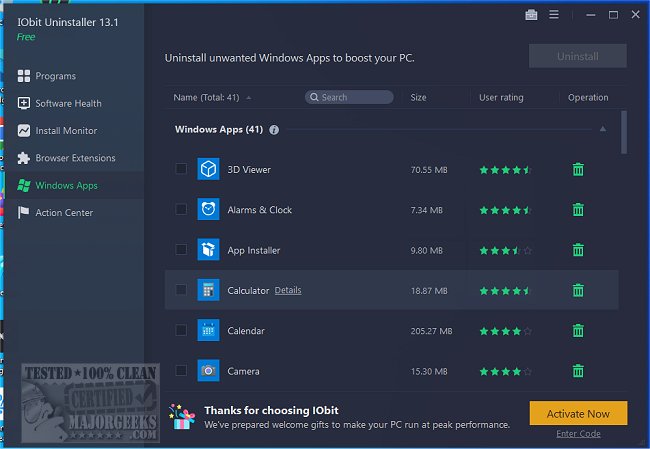650x449 pixels.
Task: Click the Operation column header
Action: (x=588, y=97)
